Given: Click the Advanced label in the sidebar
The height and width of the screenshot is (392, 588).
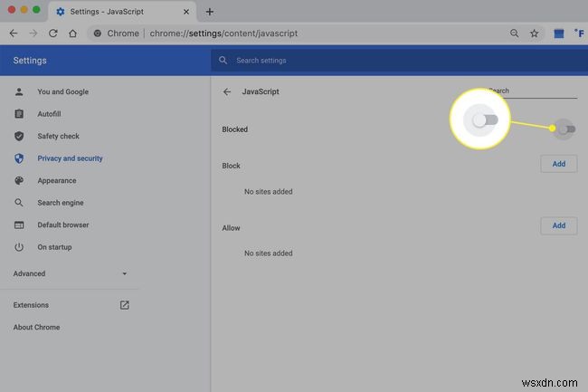Looking at the screenshot, I should [29, 273].
